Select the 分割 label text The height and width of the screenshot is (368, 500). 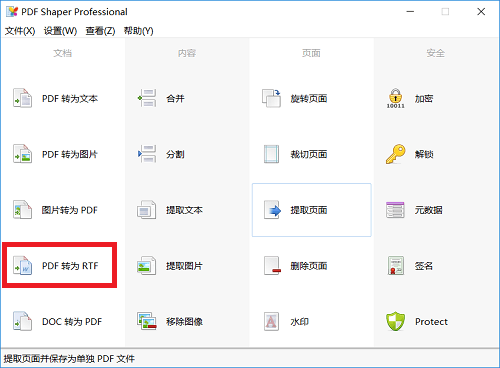click(175, 154)
